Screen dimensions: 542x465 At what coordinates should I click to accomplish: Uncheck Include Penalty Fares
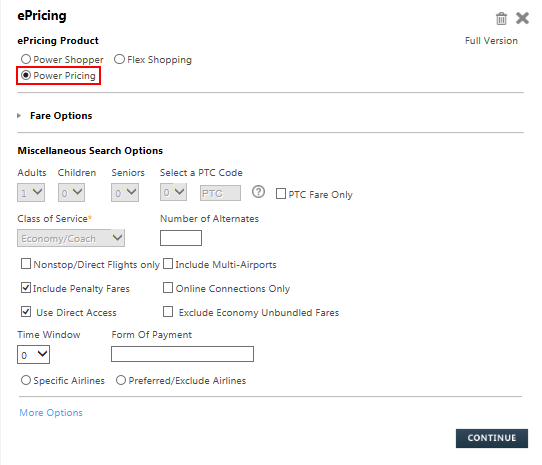26,288
